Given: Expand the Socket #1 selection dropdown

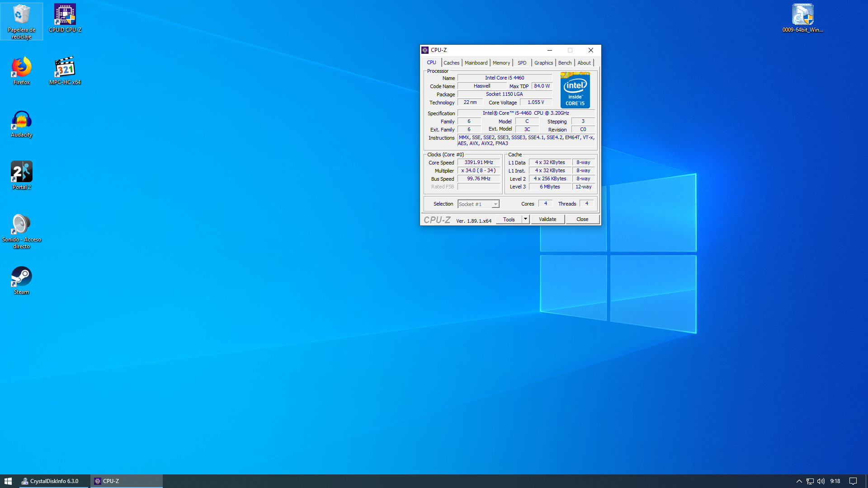Looking at the screenshot, I should click(x=495, y=204).
